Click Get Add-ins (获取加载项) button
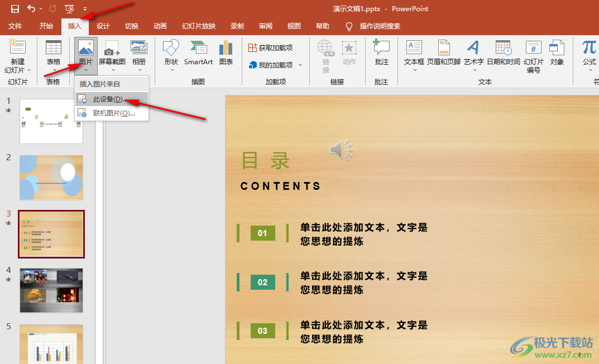 tap(271, 48)
